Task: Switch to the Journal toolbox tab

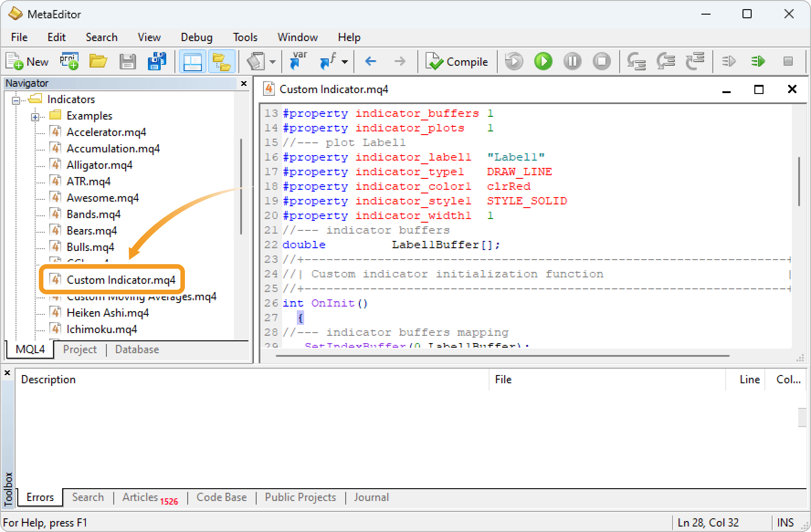Action: click(371, 497)
